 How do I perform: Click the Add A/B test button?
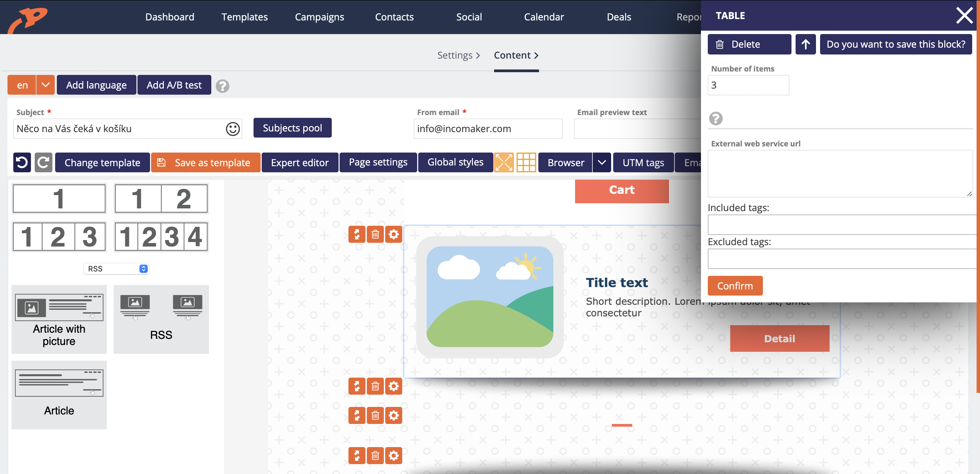174,84
